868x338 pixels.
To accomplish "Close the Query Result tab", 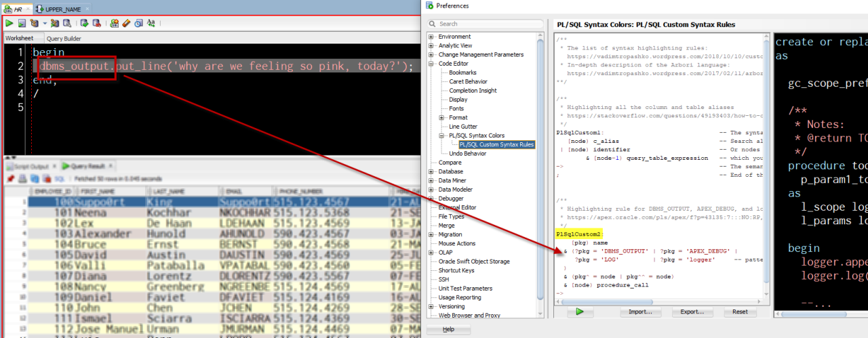I will point(111,166).
